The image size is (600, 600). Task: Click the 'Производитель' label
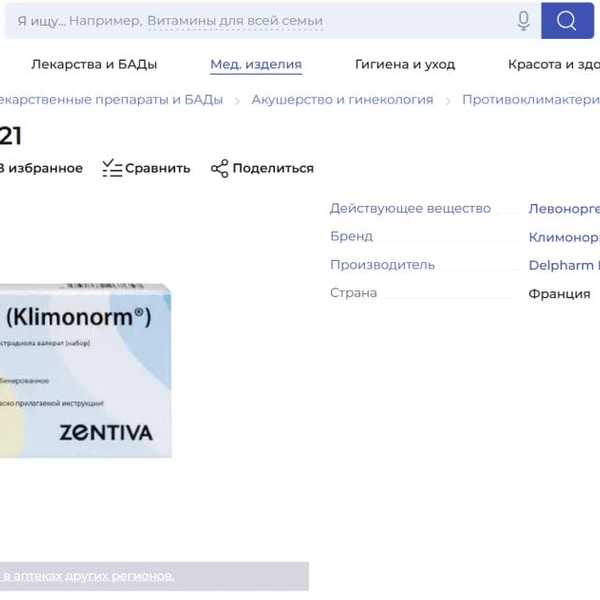click(382, 265)
